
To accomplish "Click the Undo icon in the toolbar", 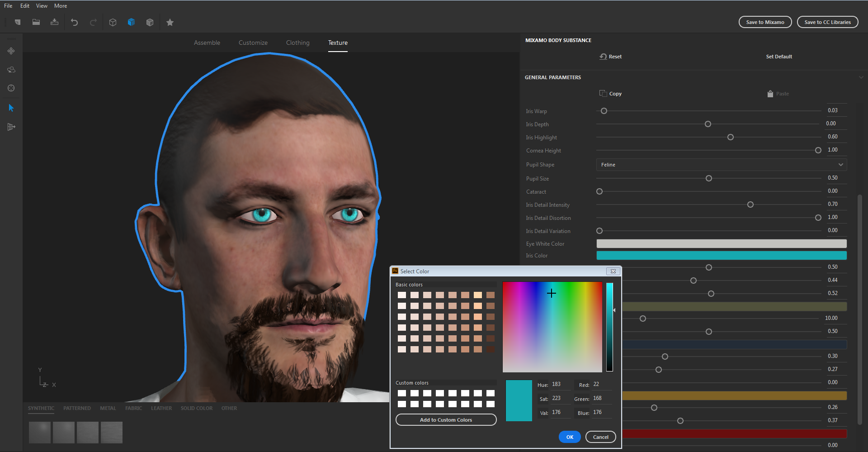I will (74, 22).
